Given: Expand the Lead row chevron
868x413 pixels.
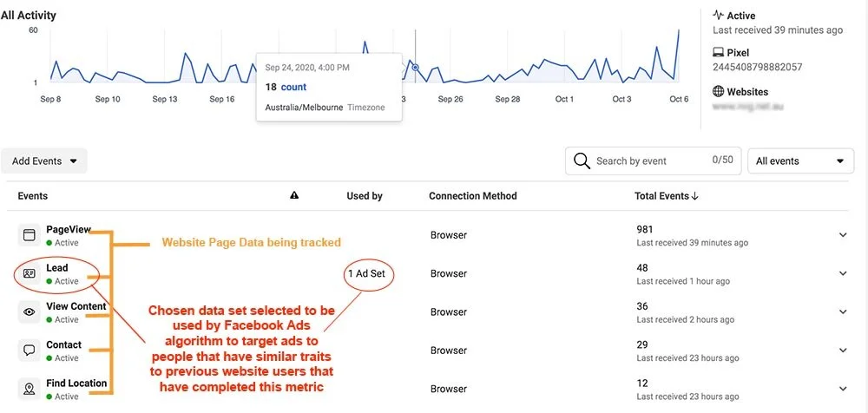Looking at the screenshot, I should click(x=842, y=273).
